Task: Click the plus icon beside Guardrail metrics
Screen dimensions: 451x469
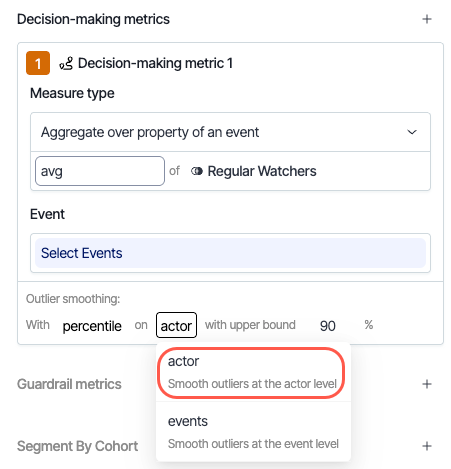Action: [x=427, y=384]
